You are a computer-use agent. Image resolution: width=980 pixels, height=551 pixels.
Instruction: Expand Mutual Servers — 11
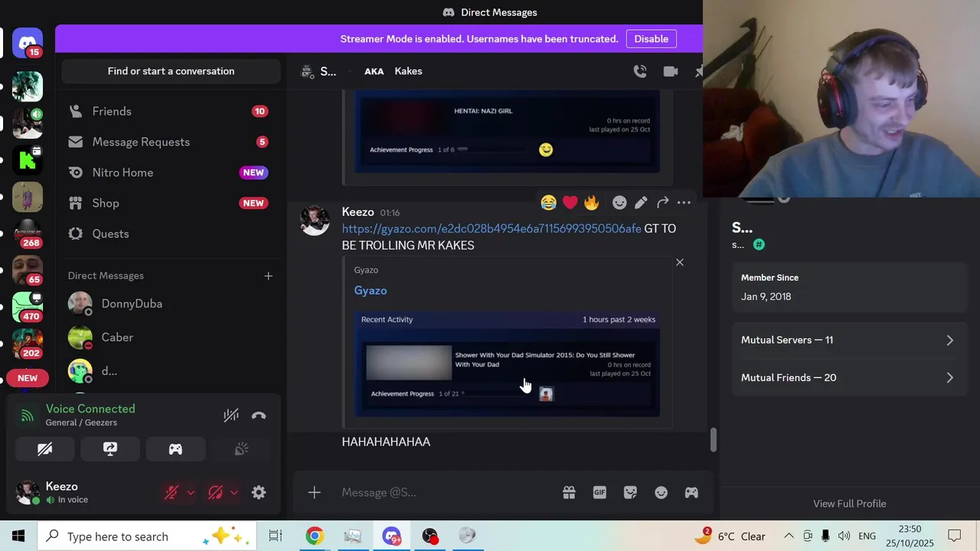click(x=848, y=340)
